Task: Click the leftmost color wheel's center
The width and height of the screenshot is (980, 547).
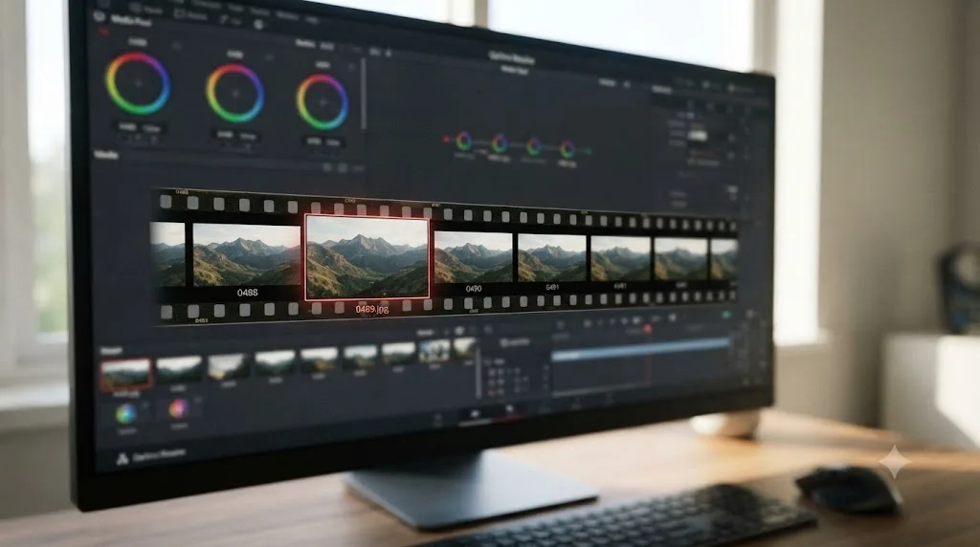Action: tap(138, 83)
